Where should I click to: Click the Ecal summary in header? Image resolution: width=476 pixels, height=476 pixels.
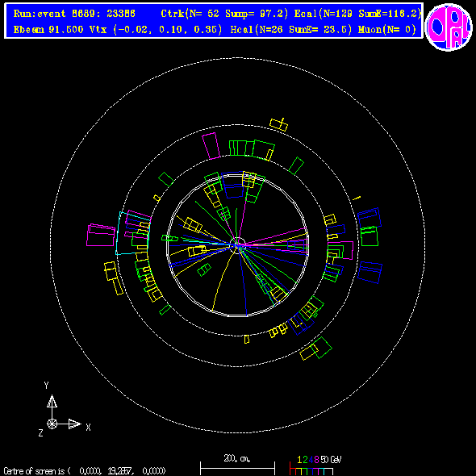358,14
